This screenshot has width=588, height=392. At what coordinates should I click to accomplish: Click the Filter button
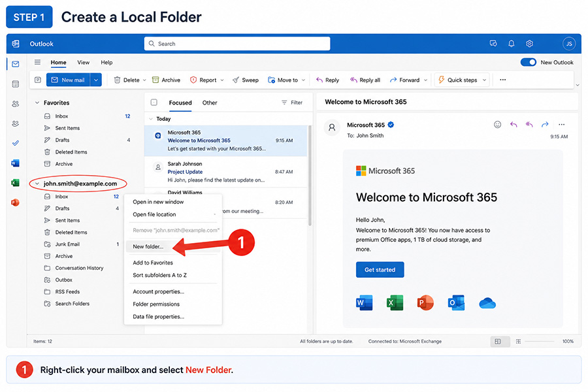[292, 103]
